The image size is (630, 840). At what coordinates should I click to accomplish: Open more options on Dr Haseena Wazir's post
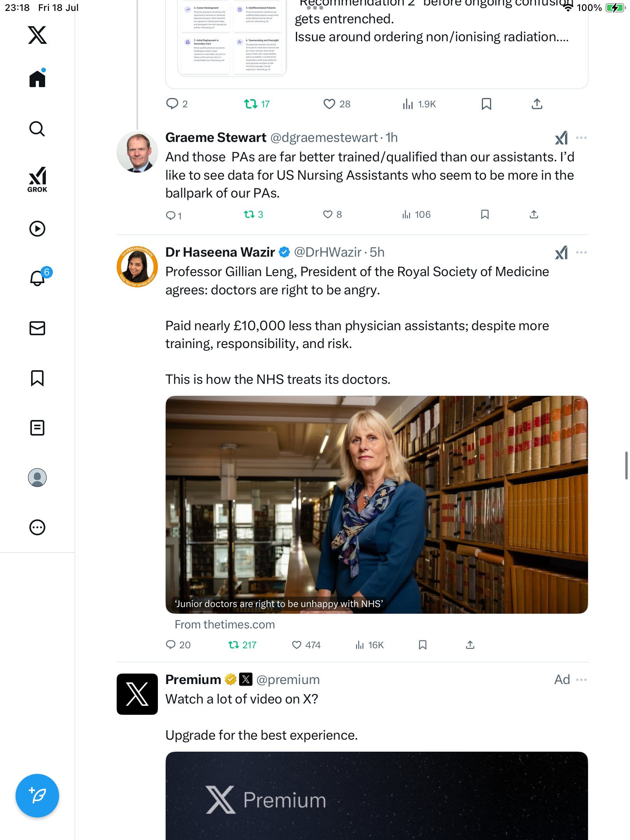[x=581, y=252]
